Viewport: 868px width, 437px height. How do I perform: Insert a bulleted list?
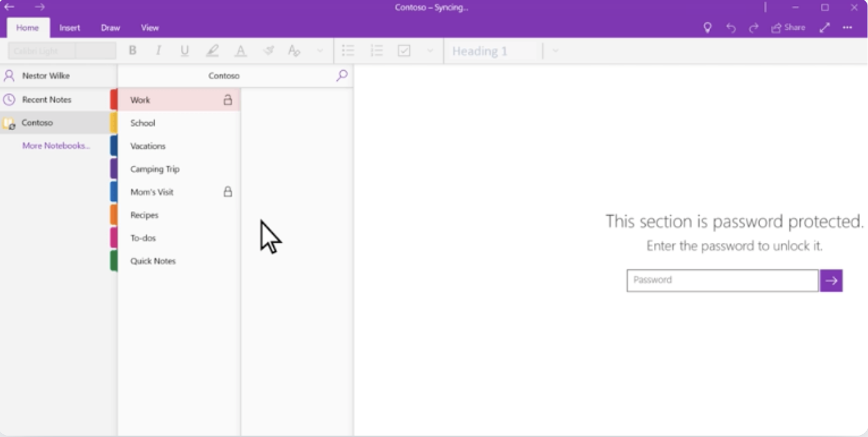point(348,51)
